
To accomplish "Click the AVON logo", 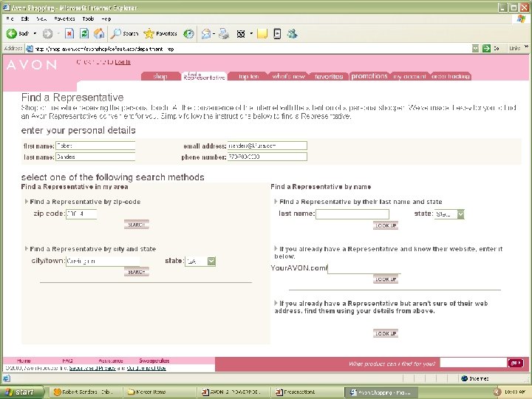I will tap(32, 64).
